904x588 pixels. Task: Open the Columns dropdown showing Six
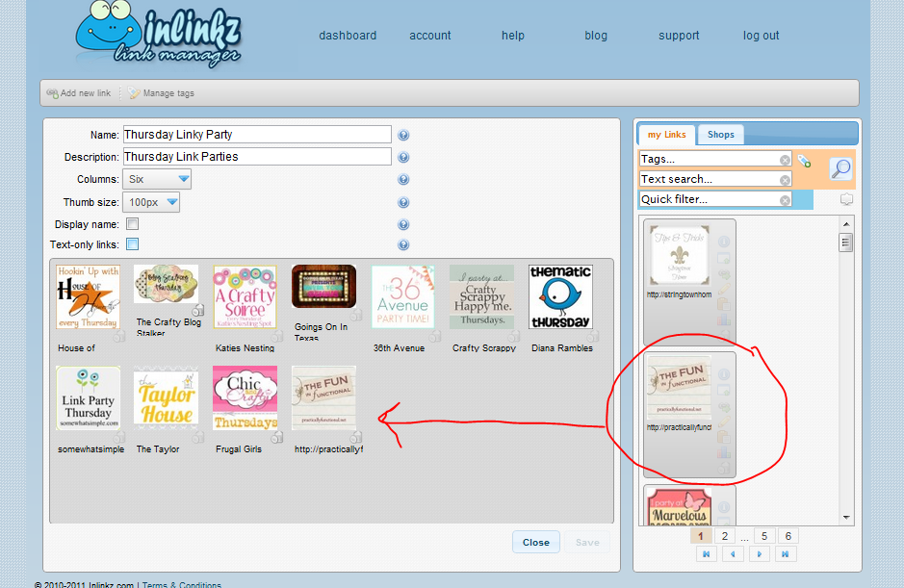tap(157, 179)
